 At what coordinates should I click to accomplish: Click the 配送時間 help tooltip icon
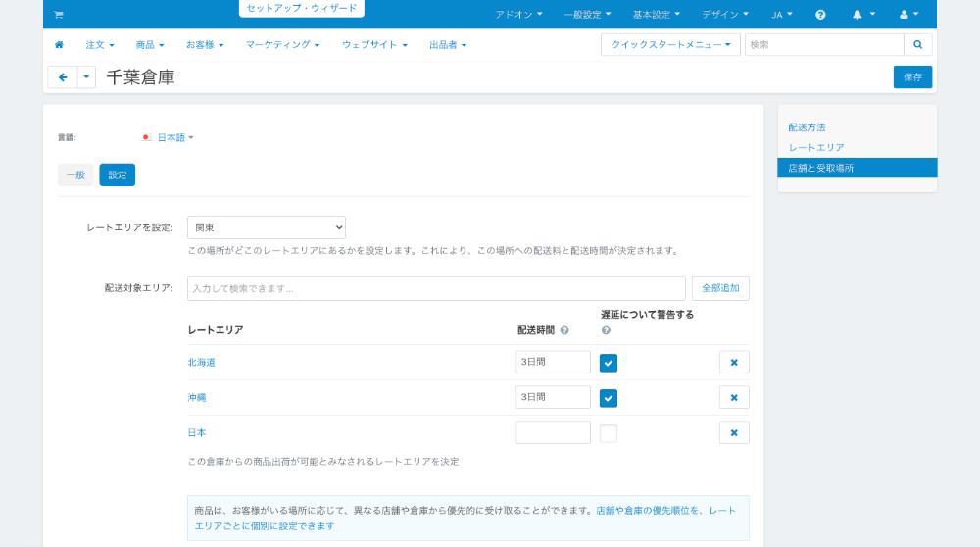coord(564,330)
